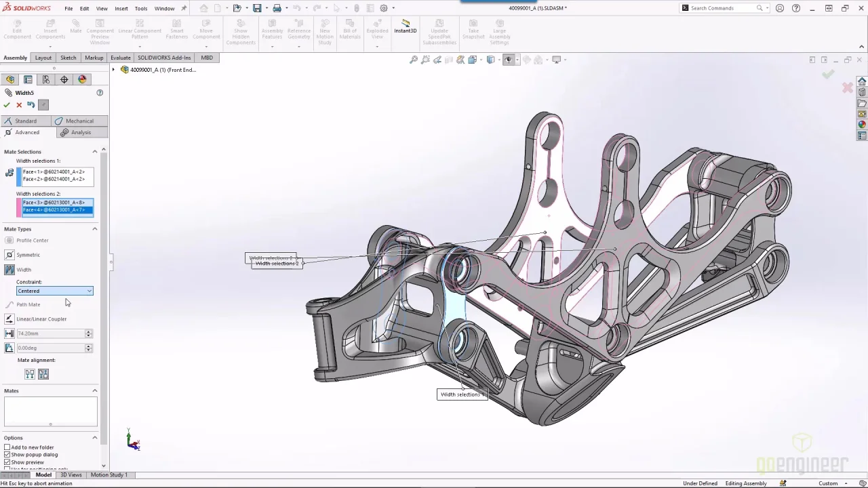
Task: Open the Insert menu
Action: [121, 8]
